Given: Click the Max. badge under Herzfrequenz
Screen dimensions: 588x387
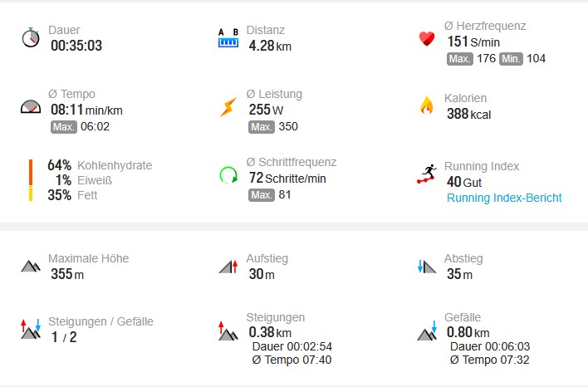Looking at the screenshot, I should [x=459, y=59].
